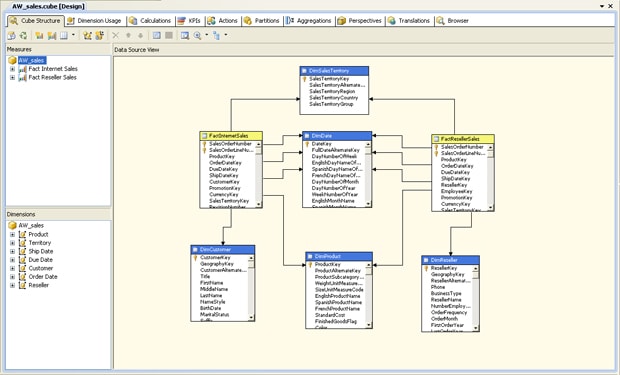Click the Add Cube Dimension icon
Screen dimensions: 620x375
coord(87,36)
